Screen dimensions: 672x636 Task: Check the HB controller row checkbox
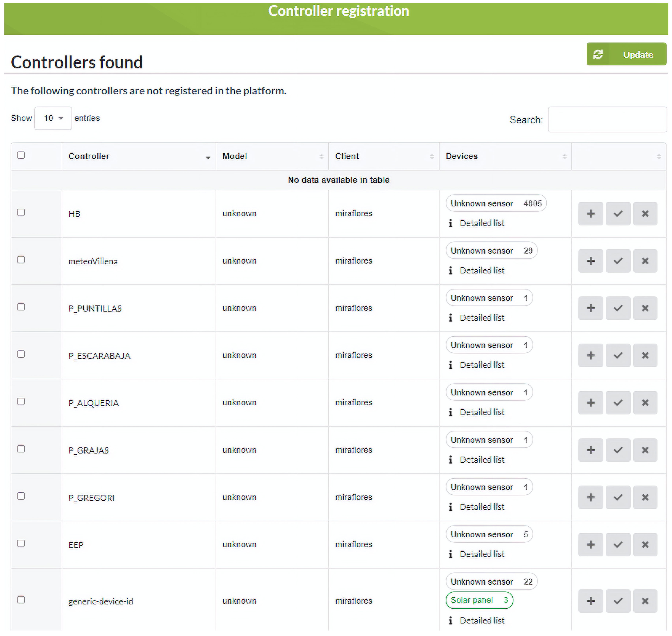click(21, 213)
